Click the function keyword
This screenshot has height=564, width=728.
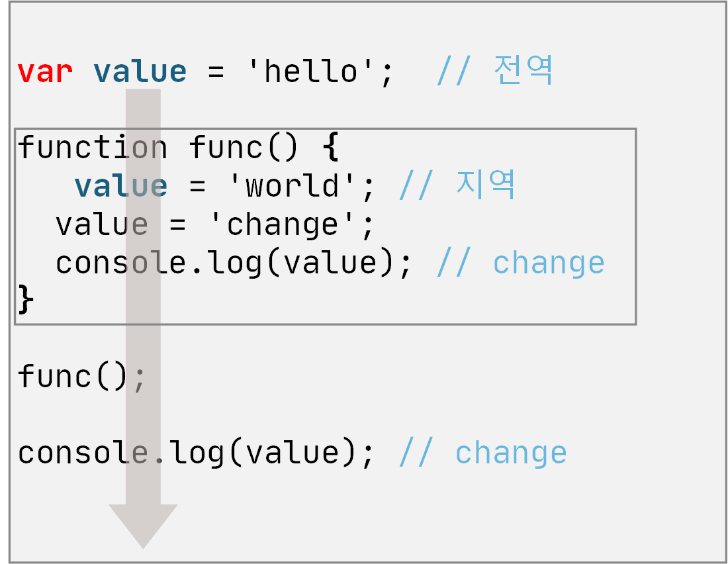(93, 147)
